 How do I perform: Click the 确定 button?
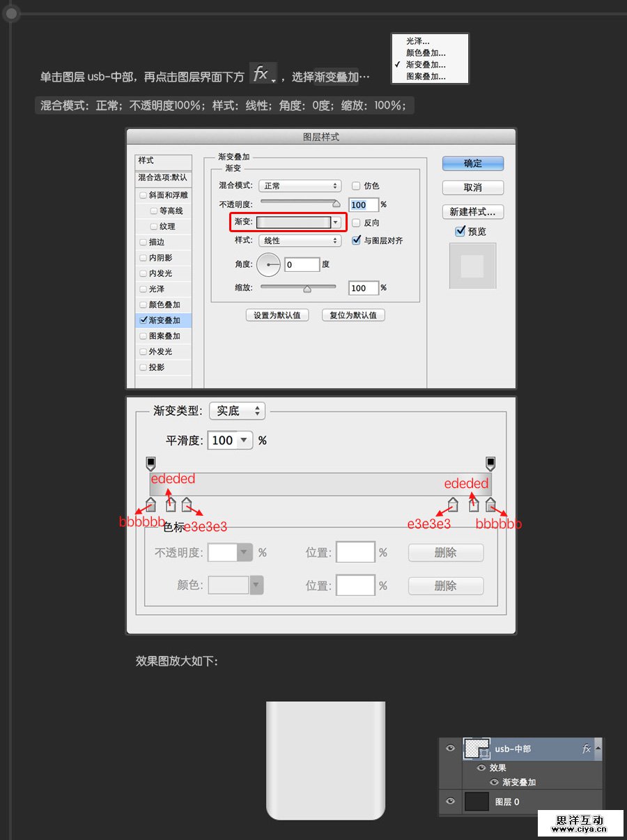coord(472,163)
